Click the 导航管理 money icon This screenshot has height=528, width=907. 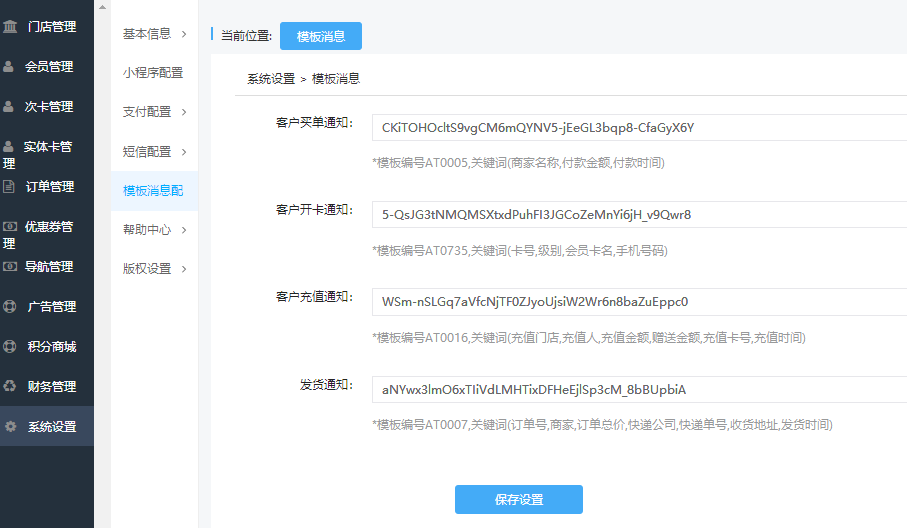pos(10,267)
